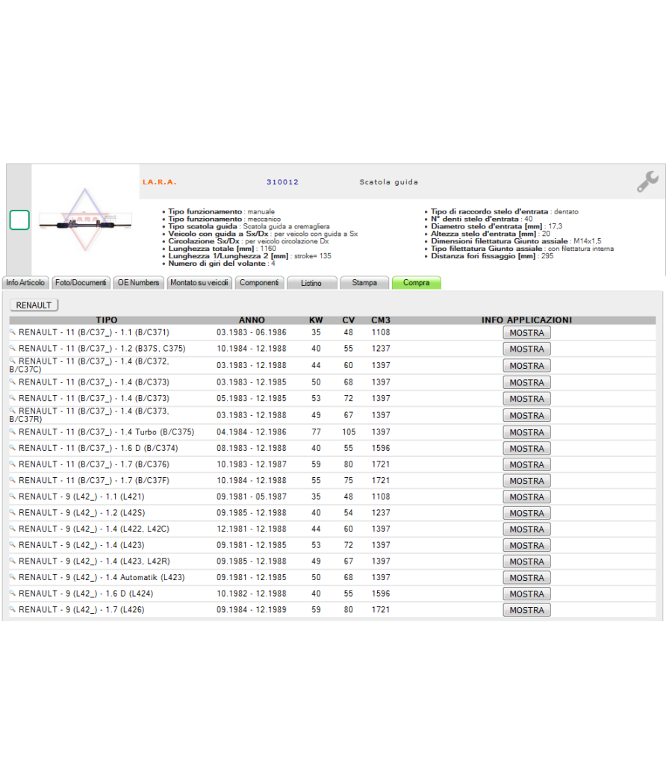
Task: Click MOSTRA for Renault 11 1.7 (B/C376)
Action: (x=526, y=464)
